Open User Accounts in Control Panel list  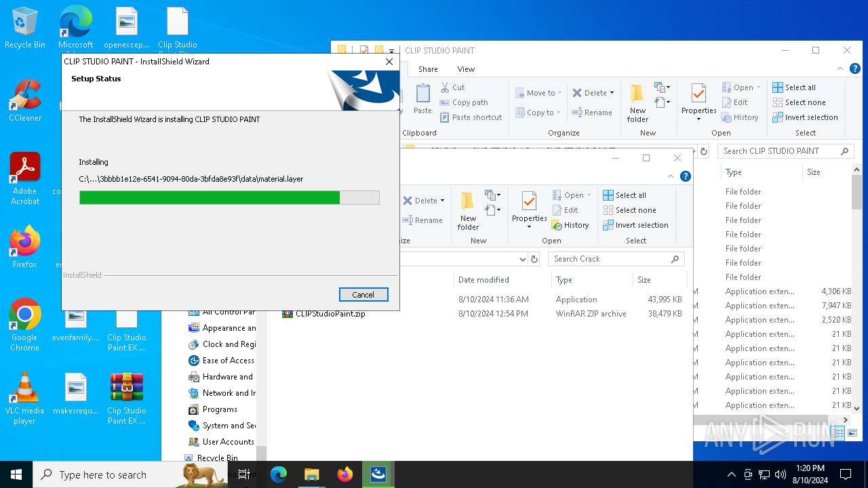221,442
